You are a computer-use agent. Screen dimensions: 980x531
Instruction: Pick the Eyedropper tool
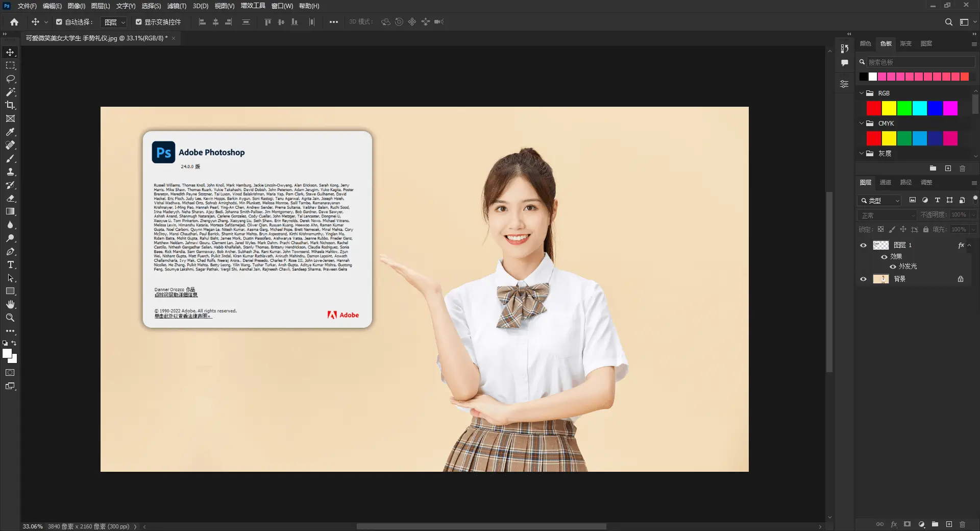10,132
